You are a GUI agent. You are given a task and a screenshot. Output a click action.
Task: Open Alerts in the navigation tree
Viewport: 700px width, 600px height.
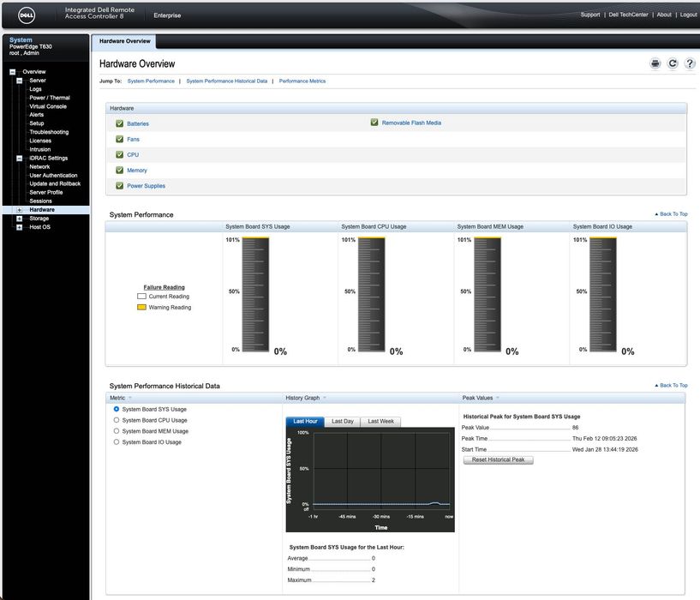pyautogui.click(x=36, y=115)
